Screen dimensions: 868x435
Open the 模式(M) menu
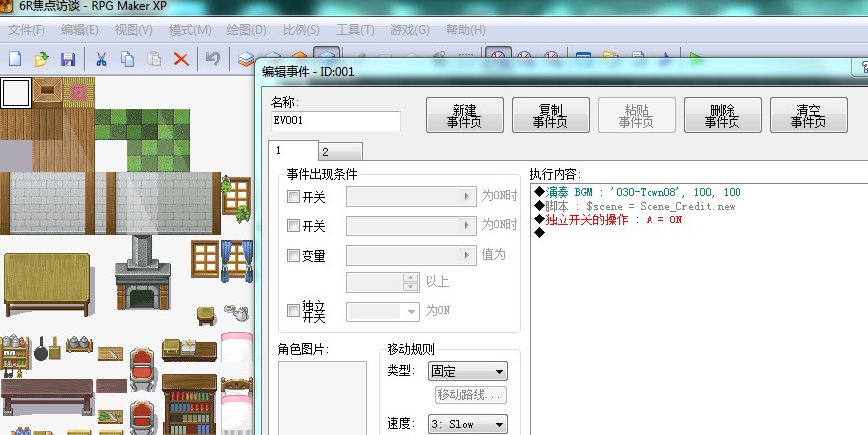tap(190, 30)
